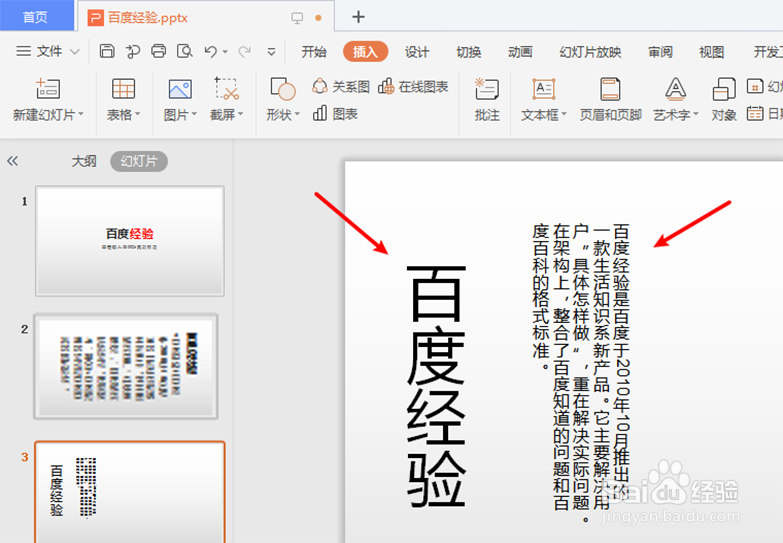Insert an 在线图表 online chart
This screenshot has height=543, width=783.
413,86
